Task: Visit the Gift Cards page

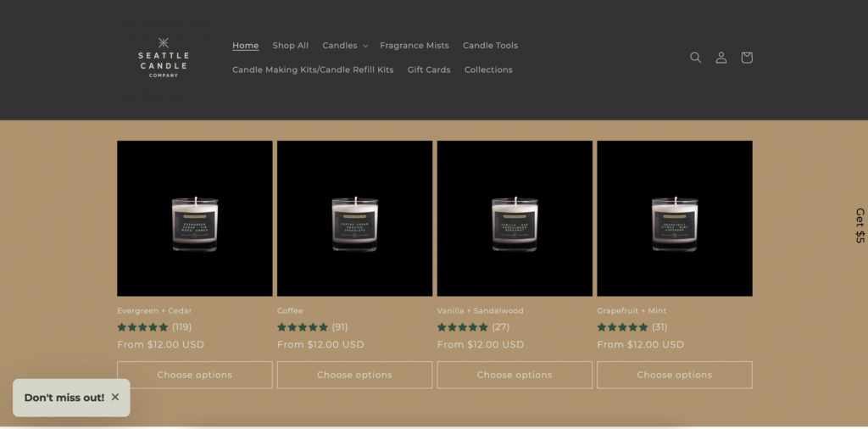Action: tap(429, 70)
